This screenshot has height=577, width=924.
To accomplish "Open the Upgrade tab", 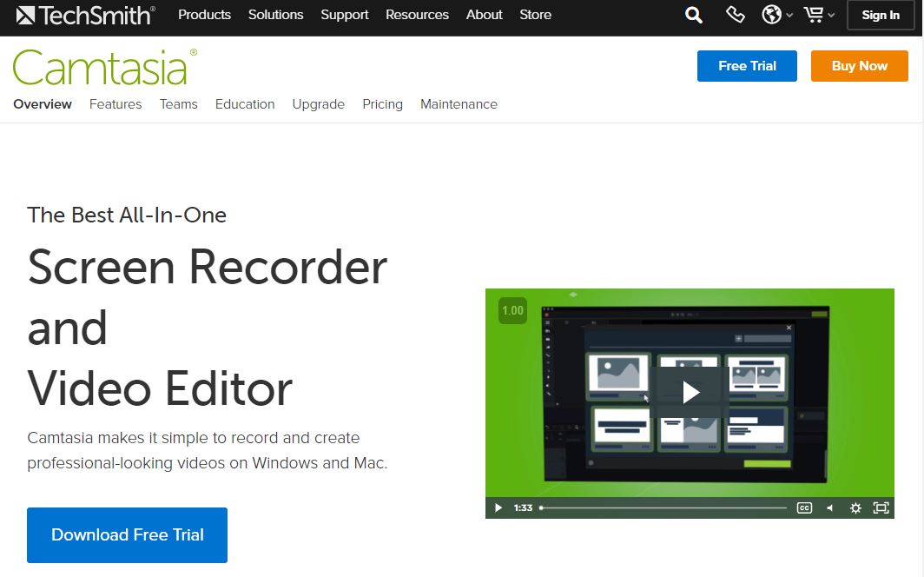I will [x=318, y=104].
